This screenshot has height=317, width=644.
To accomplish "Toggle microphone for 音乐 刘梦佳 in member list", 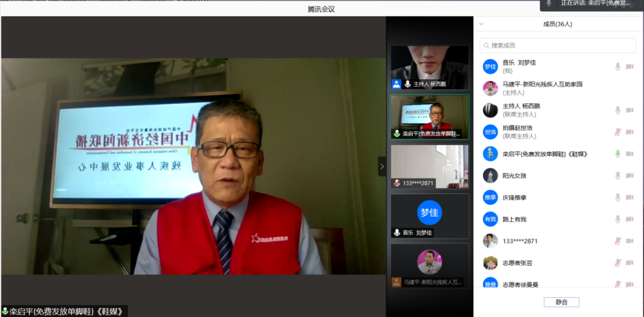I will pyautogui.click(x=618, y=66).
